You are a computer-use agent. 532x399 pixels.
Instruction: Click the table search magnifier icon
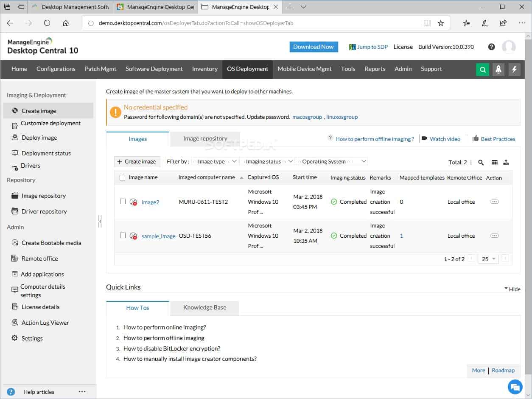[481, 162]
